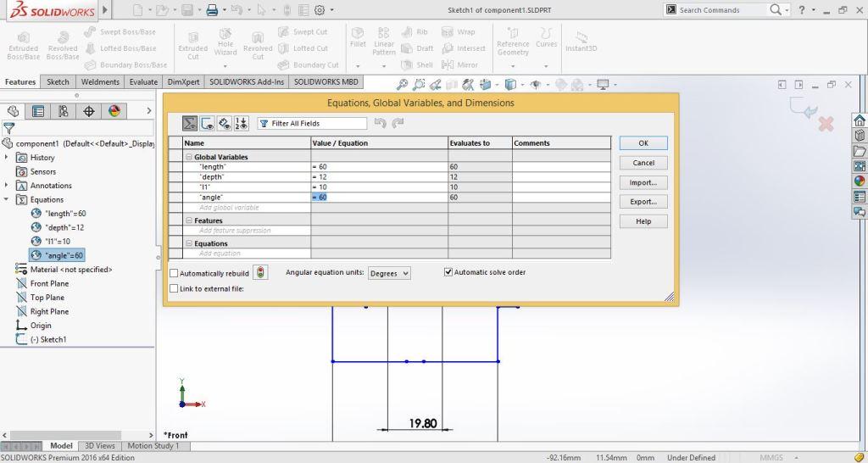Click the Export... button
Image resolution: width=868 pixels, height=463 pixels.
point(643,202)
